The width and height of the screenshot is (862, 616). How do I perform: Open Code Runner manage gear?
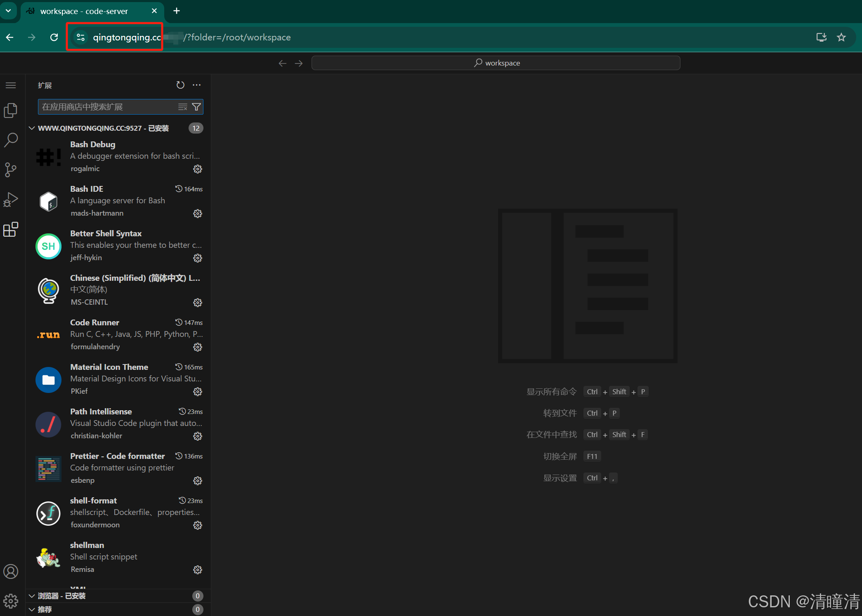tap(198, 347)
